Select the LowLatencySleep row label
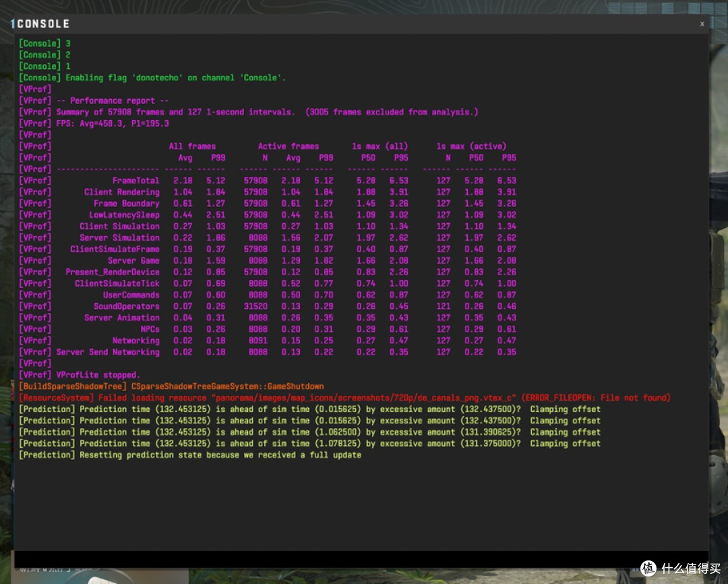 pyautogui.click(x=124, y=214)
